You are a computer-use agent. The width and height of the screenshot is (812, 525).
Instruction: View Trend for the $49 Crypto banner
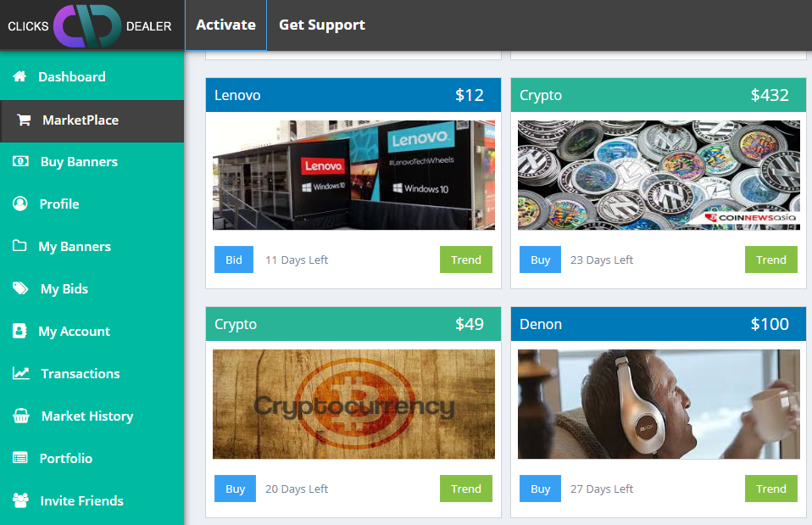[x=466, y=489]
